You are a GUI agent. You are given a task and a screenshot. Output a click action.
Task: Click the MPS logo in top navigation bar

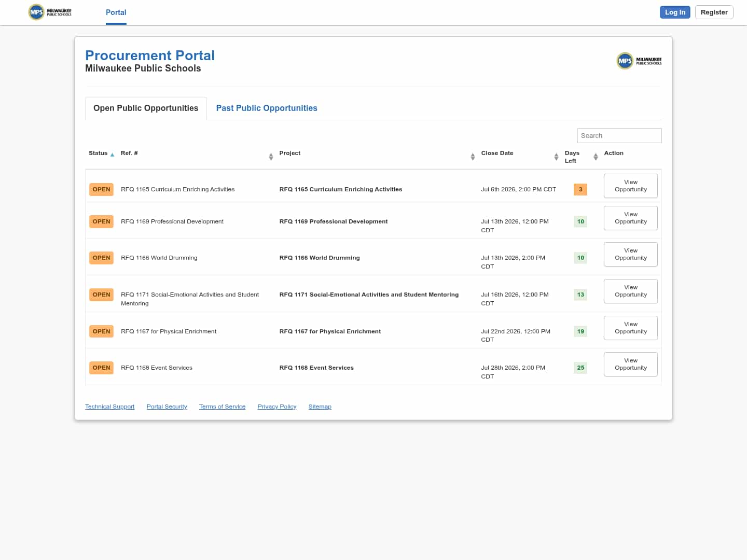pos(50,12)
